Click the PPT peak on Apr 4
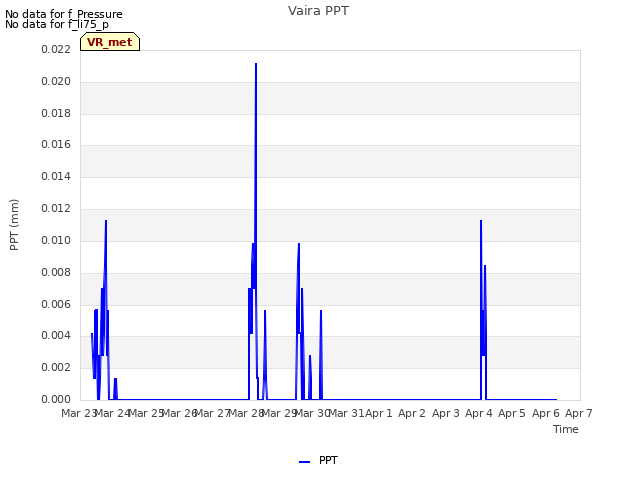The height and width of the screenshot is (480, 640). point(481,221)
